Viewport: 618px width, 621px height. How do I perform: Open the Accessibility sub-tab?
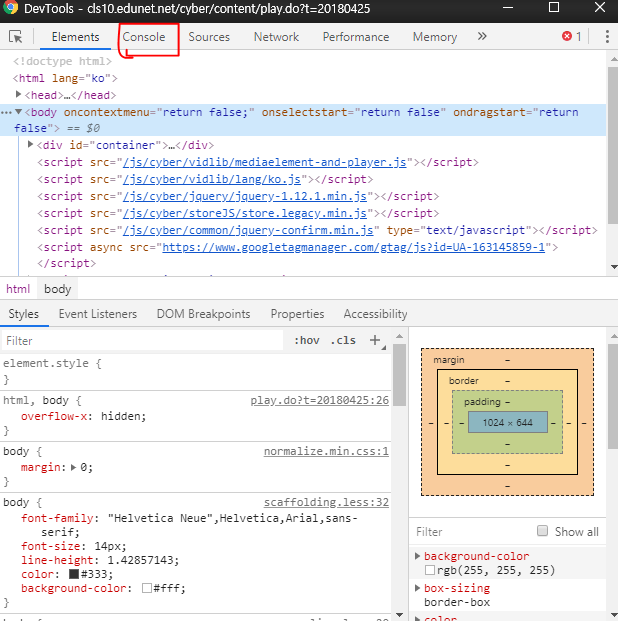375,314
